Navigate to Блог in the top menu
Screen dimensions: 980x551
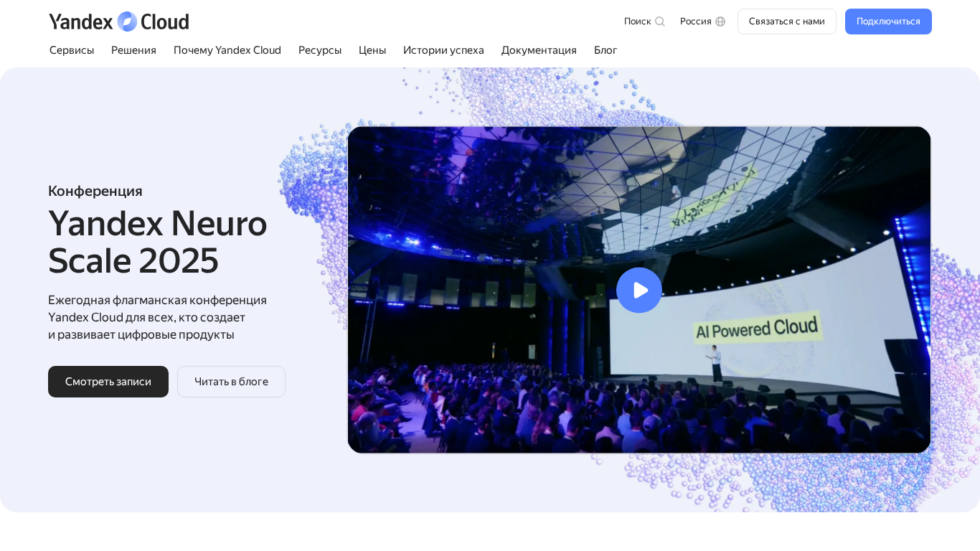click(x=606, y=50)
